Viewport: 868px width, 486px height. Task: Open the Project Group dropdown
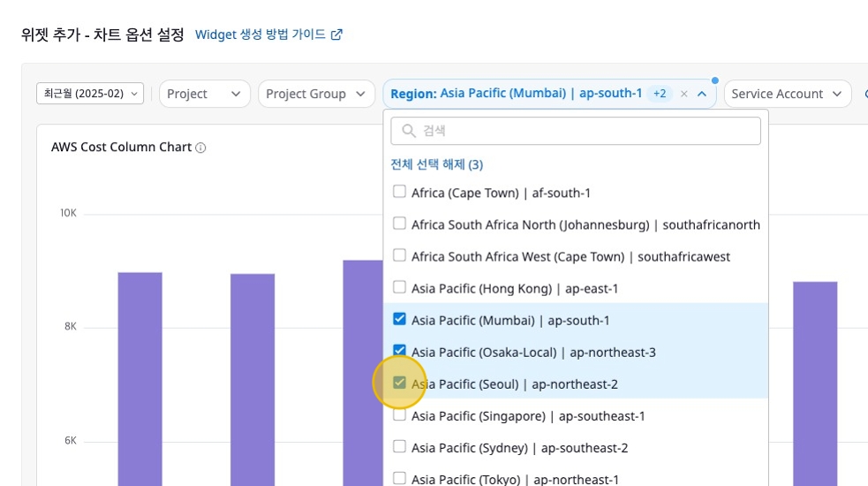pos(315,94)
